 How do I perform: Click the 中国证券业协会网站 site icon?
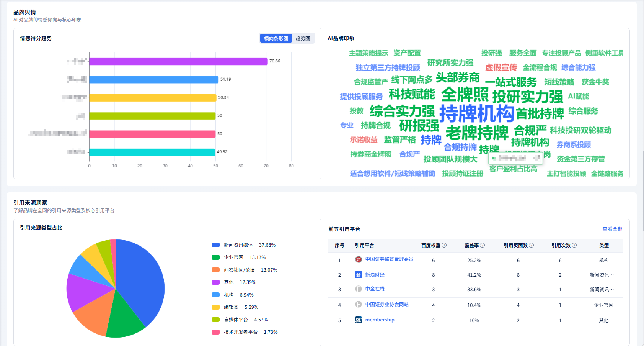[358, 304]
